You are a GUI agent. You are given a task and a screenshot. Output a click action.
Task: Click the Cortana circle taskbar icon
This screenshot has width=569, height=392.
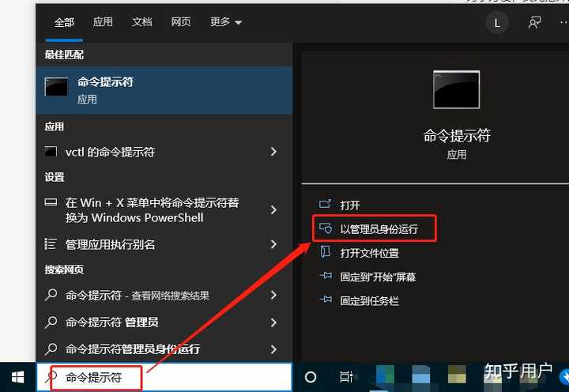point(311,377)
